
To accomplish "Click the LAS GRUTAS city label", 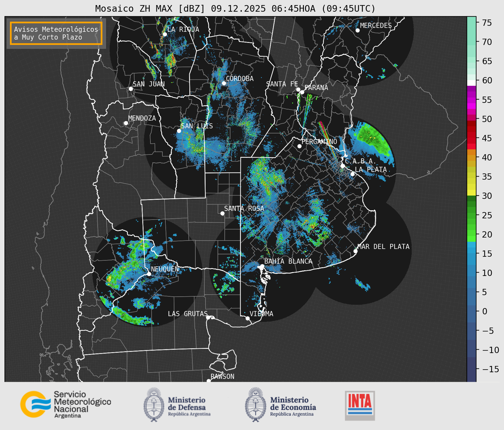I will [188, 314].
